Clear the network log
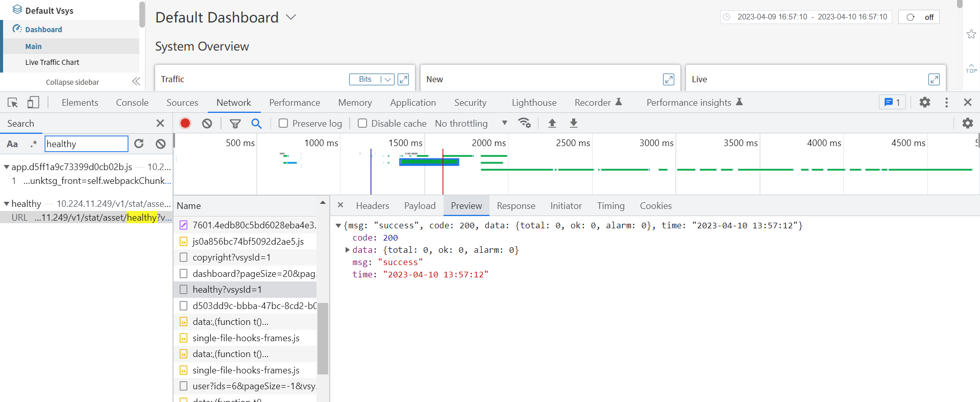 coord(207,123)
